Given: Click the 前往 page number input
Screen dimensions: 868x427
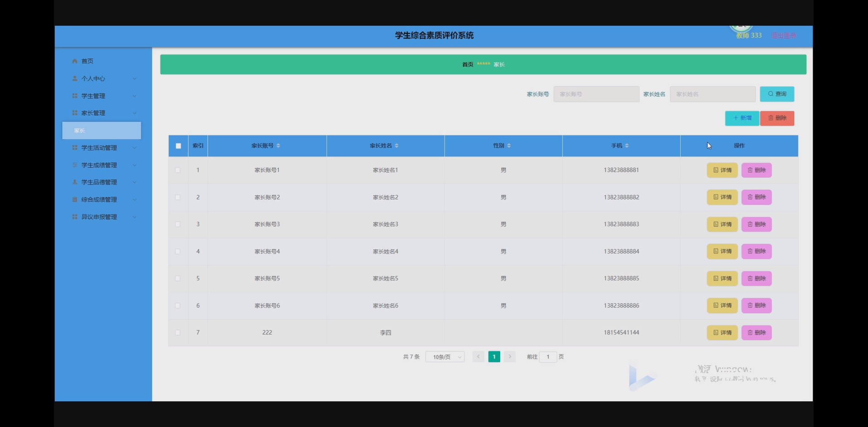Looking at the screenshot, I should click(548, 357).
